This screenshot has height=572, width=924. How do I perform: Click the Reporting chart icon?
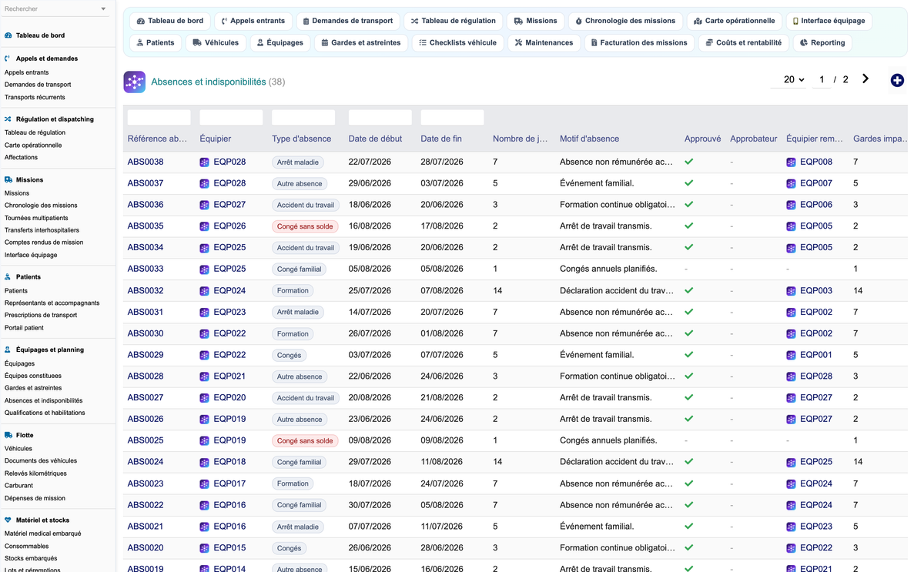(x=804, y=43)
